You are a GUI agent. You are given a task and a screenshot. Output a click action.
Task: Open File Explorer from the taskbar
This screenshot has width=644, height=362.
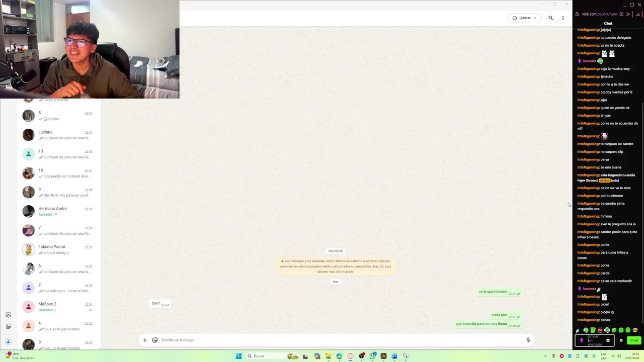click(x=328, y=356)
